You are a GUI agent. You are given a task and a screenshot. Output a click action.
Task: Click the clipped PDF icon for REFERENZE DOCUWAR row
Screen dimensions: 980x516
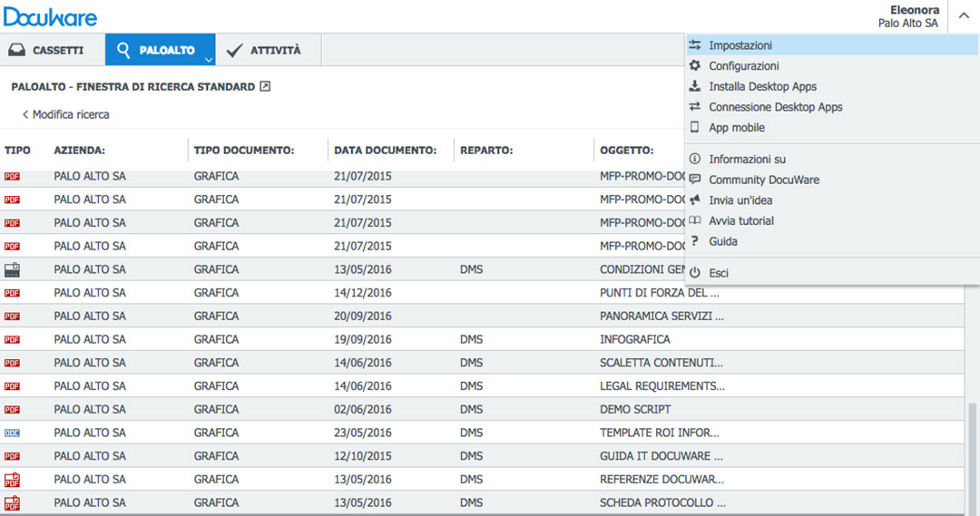point(12,479)
